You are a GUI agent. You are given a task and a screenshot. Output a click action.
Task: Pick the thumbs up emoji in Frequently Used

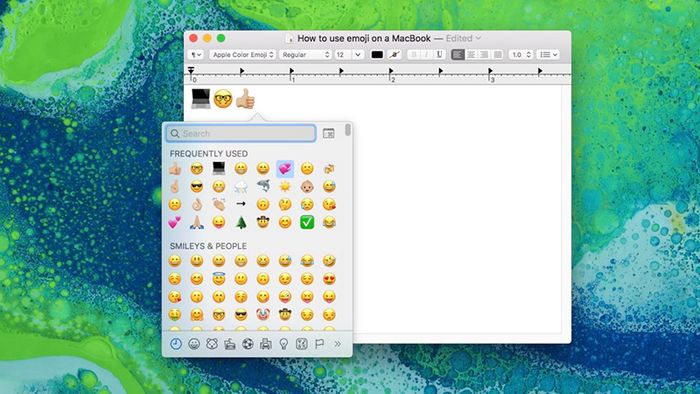[x=175, y=169]
